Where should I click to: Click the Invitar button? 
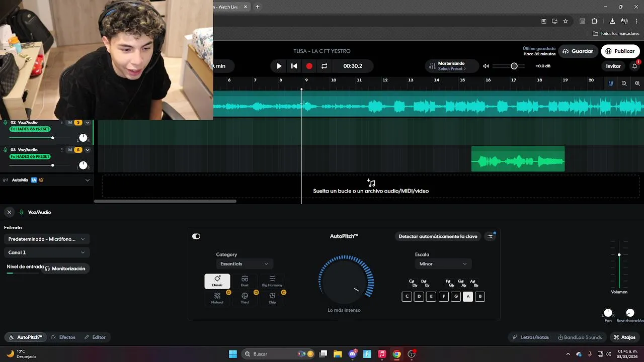click(613, 66)
